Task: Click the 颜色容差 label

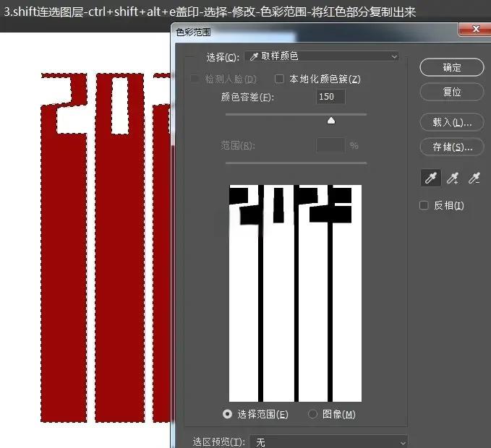Action: (x=247, y=97)
